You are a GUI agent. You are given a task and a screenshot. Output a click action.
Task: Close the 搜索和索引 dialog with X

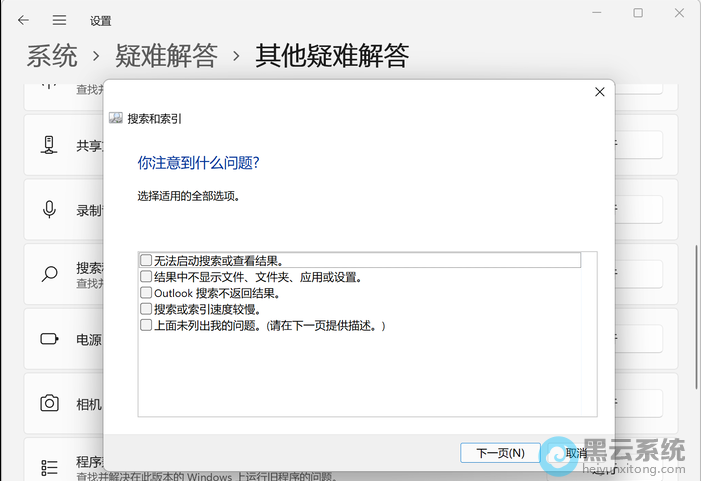pyautogui.click(x=600, y=92)
